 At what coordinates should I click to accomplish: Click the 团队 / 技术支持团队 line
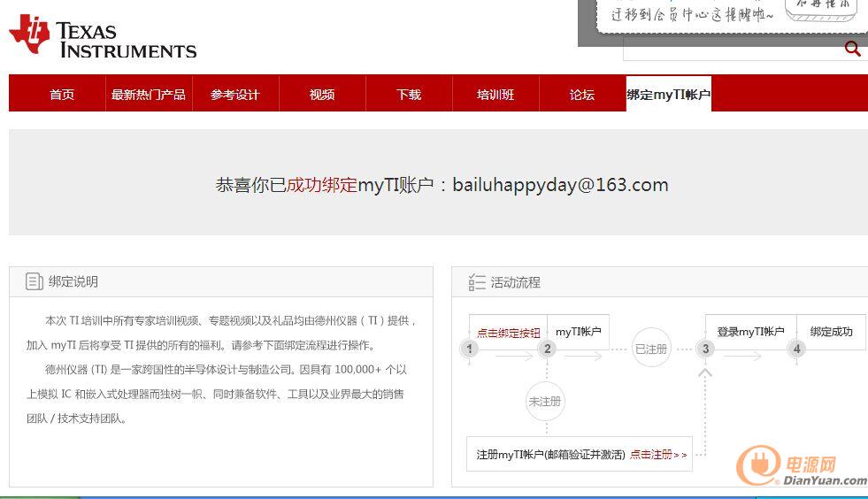click(76, 418)
